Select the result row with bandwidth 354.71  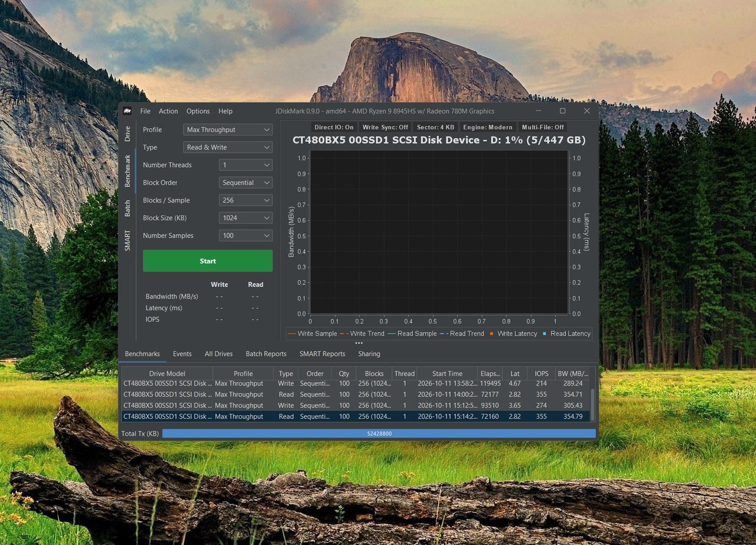tap(356, 394)
